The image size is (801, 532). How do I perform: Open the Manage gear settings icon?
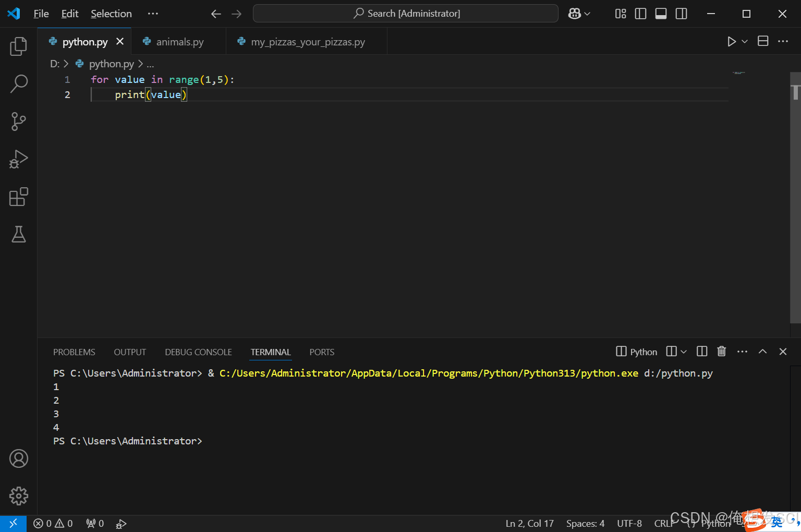pyautogui.click(x=19, y=496)
